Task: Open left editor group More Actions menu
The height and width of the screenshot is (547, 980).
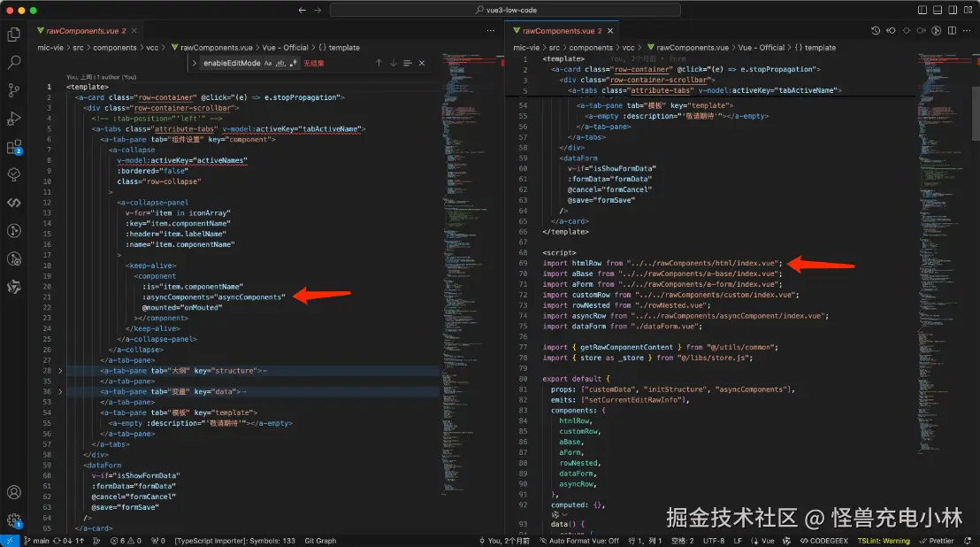Action: click(x=491, y=31)
